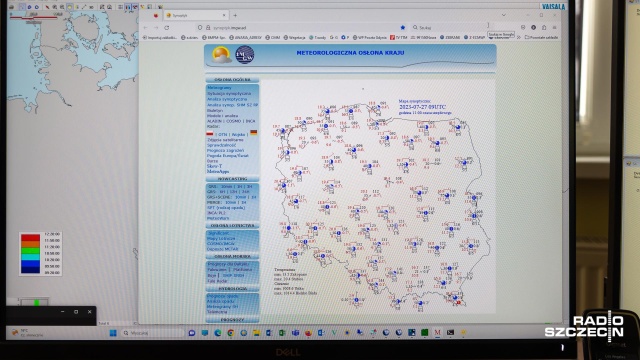Bookmark this page with the blue star
This screenshot has width=640, height=360.
click(x=402, y=27)
